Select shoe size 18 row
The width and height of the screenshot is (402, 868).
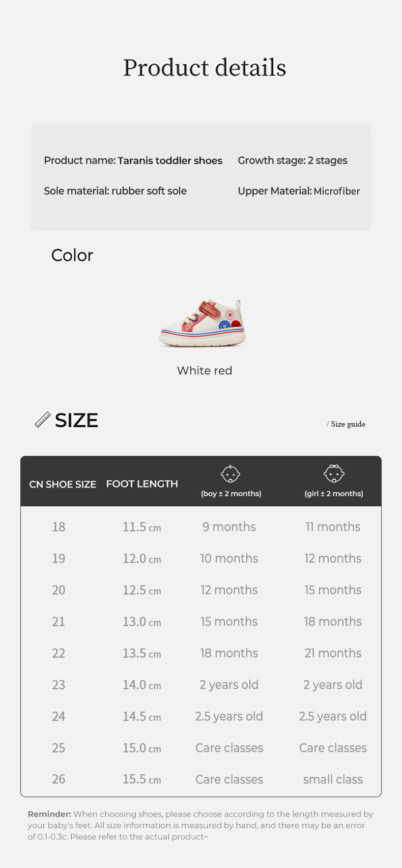(59, 527)
